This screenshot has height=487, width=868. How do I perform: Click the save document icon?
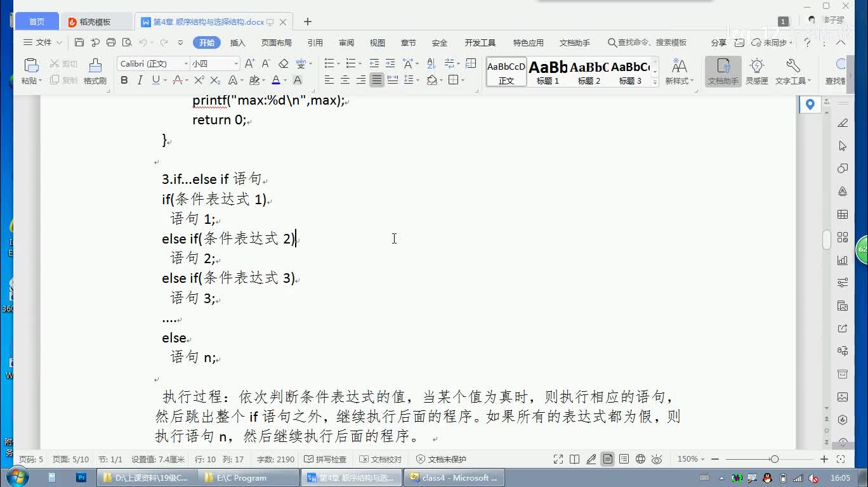click(x=79, y=42)
